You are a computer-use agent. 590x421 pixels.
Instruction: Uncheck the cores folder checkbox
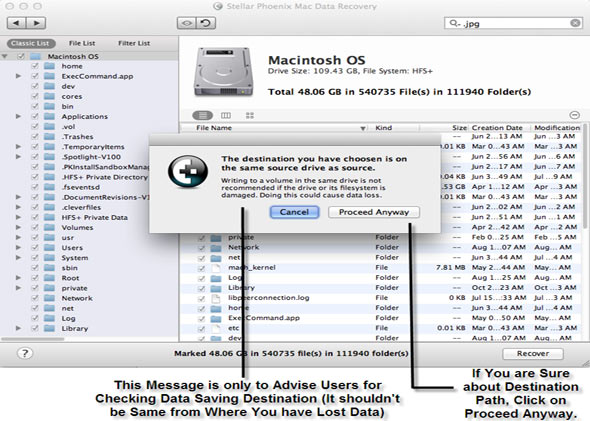pos(35,96)
